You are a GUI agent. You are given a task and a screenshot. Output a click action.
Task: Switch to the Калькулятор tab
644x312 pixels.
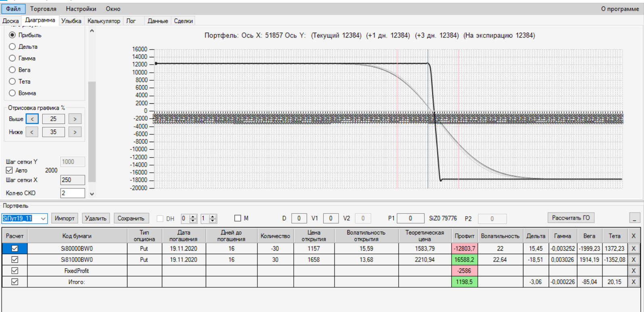[104, 21]
